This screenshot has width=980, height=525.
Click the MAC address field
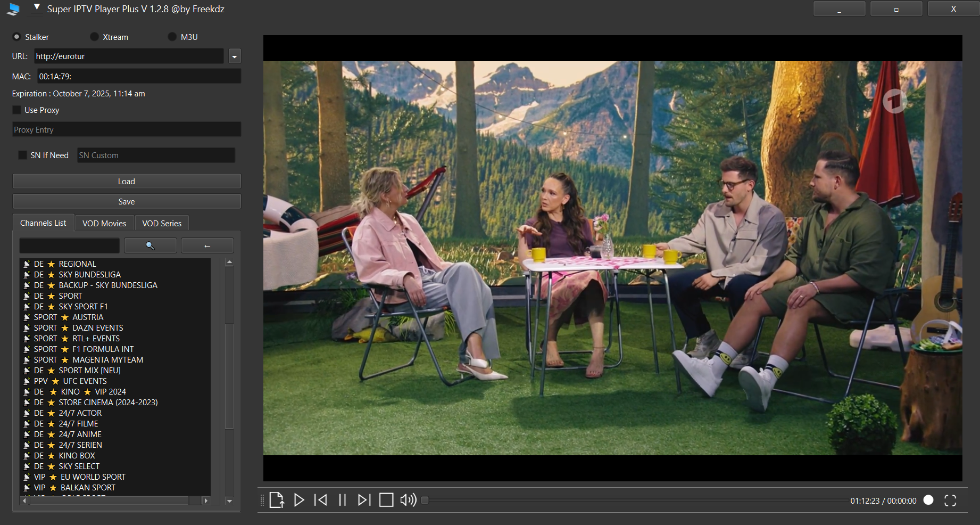pyautogui.click(x=139, y=76)
